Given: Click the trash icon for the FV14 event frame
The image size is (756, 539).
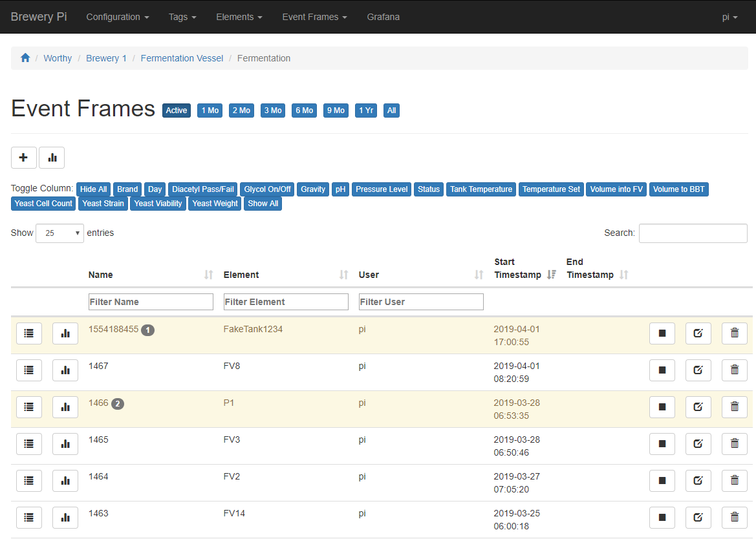Looking at the screenshot, I should (734, 517).
